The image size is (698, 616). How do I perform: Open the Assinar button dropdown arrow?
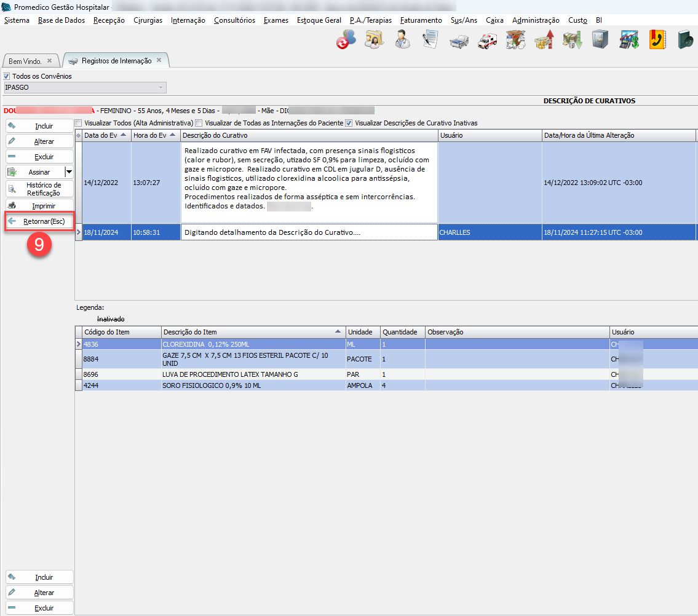[69, 172]
